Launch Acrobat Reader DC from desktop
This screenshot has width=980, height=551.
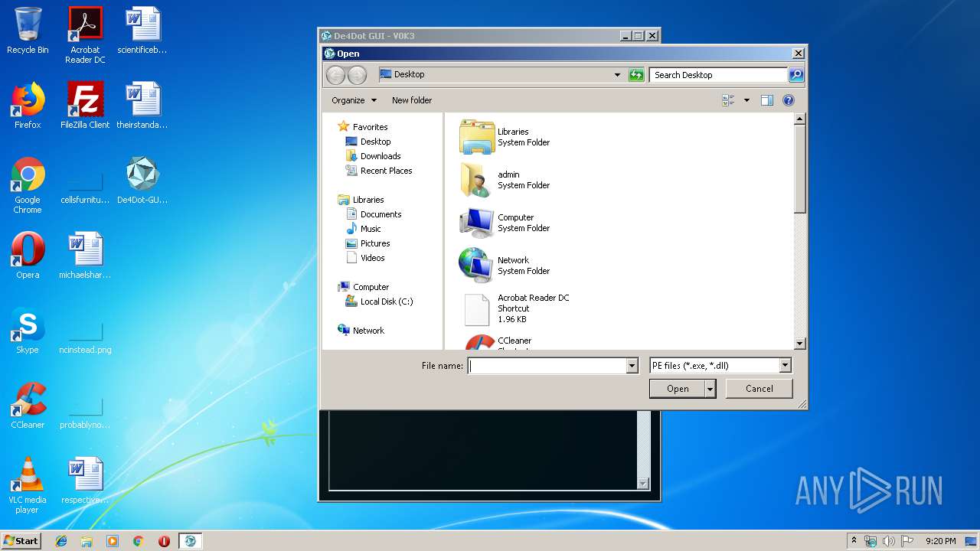point(85,35)
